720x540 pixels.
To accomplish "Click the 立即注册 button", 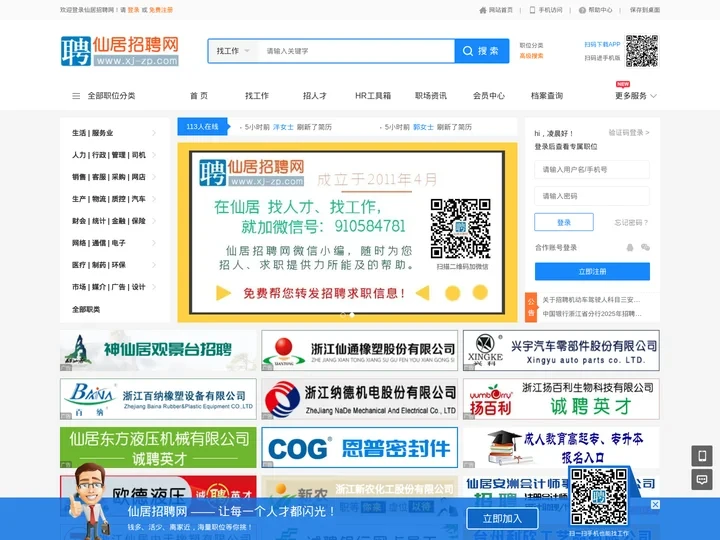I will [592, 271].
